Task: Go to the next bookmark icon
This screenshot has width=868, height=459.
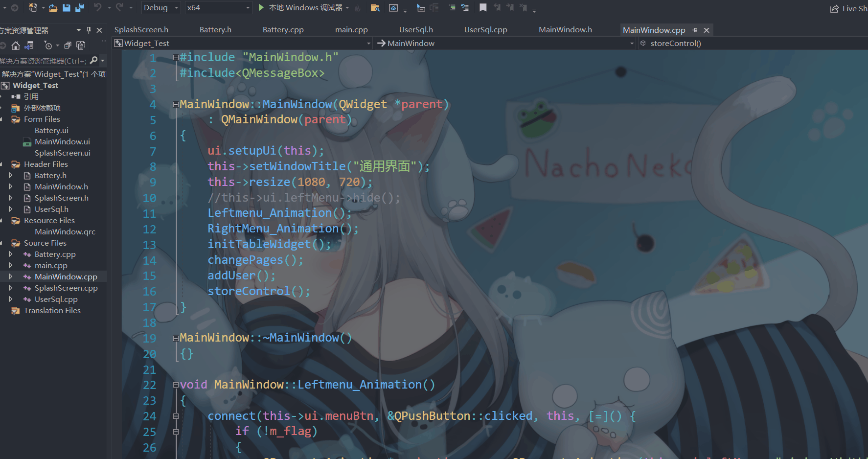Action: coord(510,8)
